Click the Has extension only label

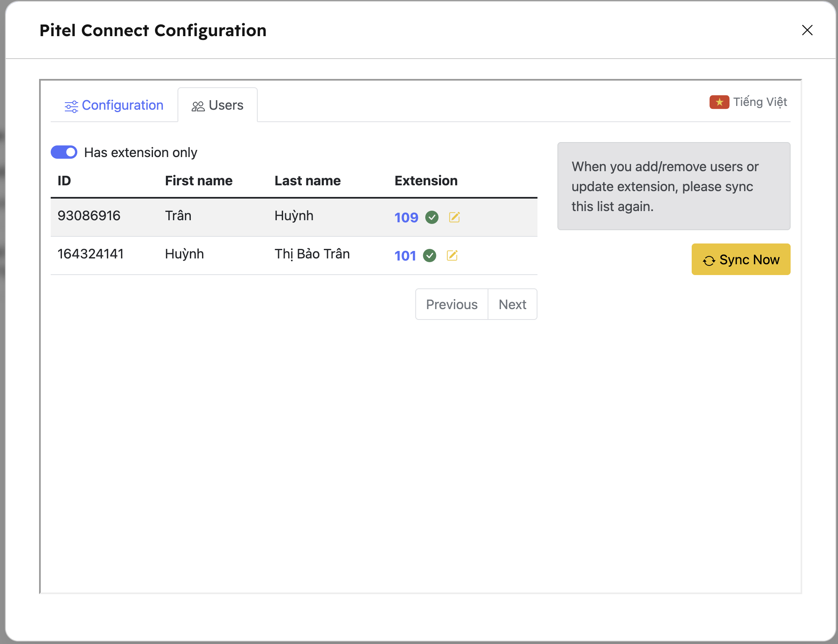[x=140, y=152]
